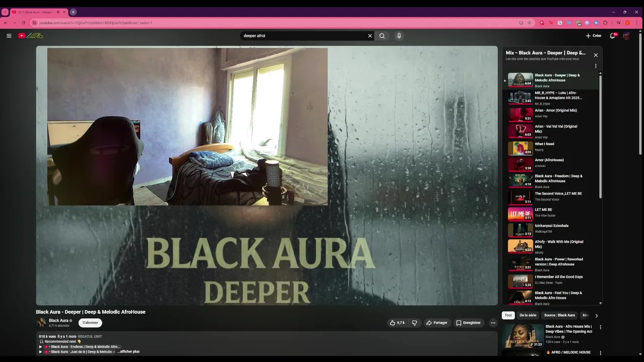Open the YouTube hamburger guide menu

pyautogui.click(x=9, y=36)
